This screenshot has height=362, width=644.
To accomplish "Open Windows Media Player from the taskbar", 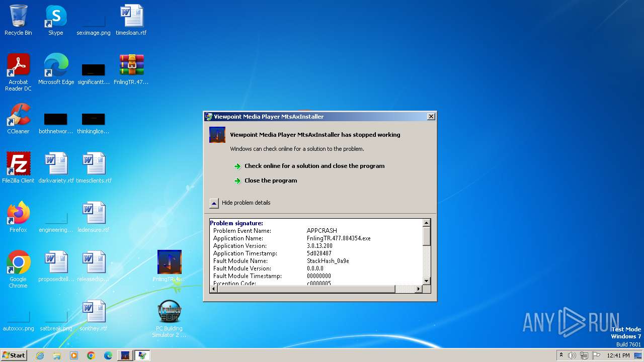I will [74, 355].
